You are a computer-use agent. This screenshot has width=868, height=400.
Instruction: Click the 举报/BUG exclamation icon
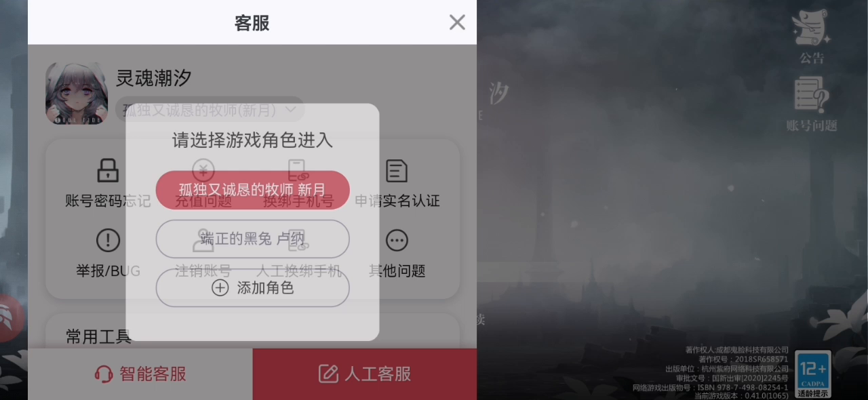(x=108, y=240)
